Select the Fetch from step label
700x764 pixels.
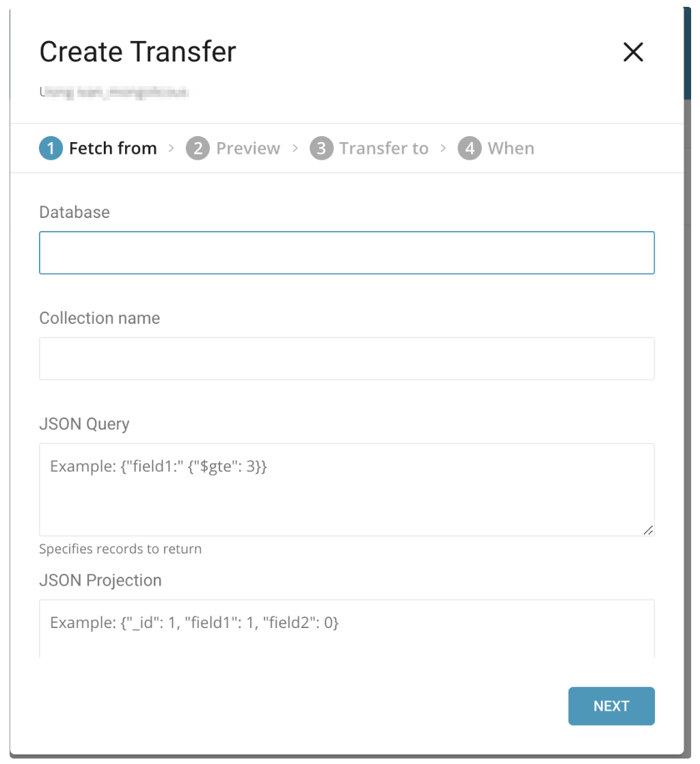(x=113, y=148)
